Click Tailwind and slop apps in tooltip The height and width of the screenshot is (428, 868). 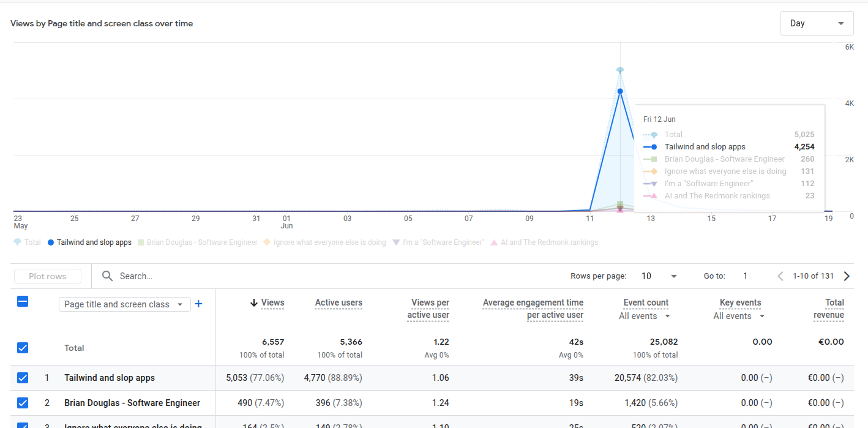point(705,147)
